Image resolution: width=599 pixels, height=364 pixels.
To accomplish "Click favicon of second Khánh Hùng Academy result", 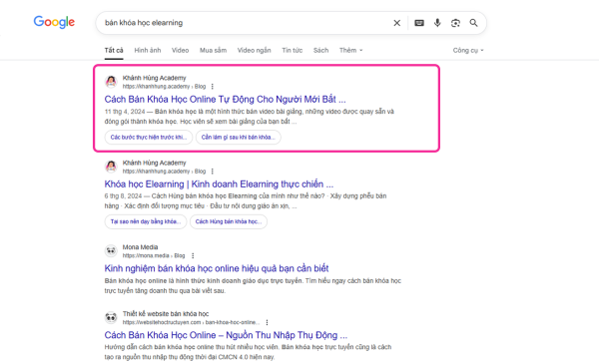I will (x=111, y=167).
